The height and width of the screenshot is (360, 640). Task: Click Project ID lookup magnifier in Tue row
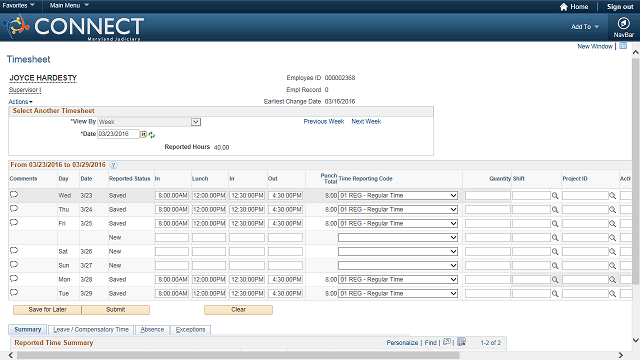(613, 293)
